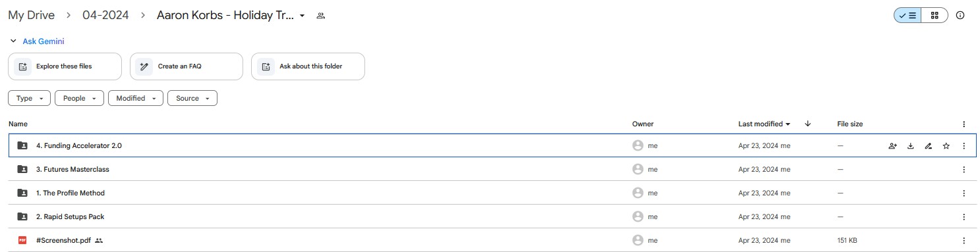
Task: Switch to grid layout view
Action: [935, 15]
